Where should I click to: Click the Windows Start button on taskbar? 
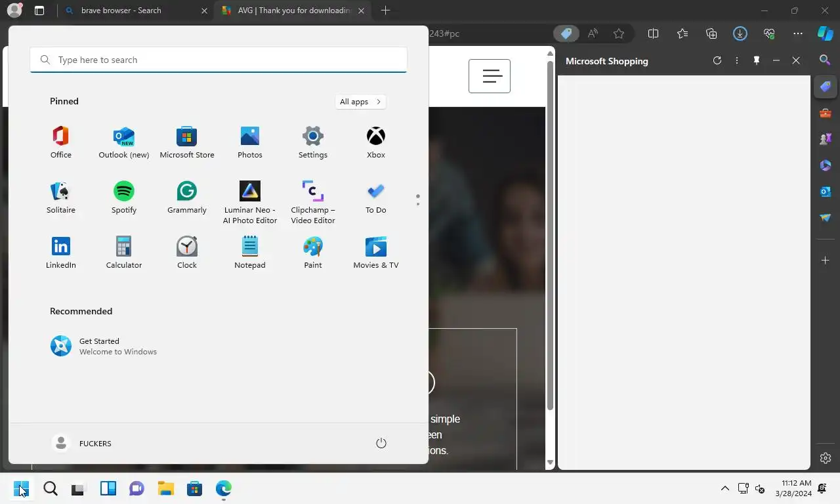pyautogui.click(x=21, y=488)
